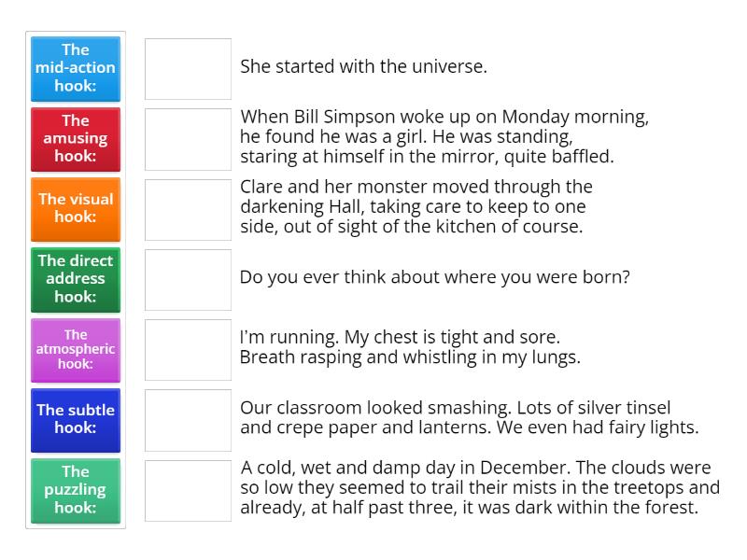Click the sentence 'She started with the universe.'
Screen dimensions: 747x560
point(363,67)
